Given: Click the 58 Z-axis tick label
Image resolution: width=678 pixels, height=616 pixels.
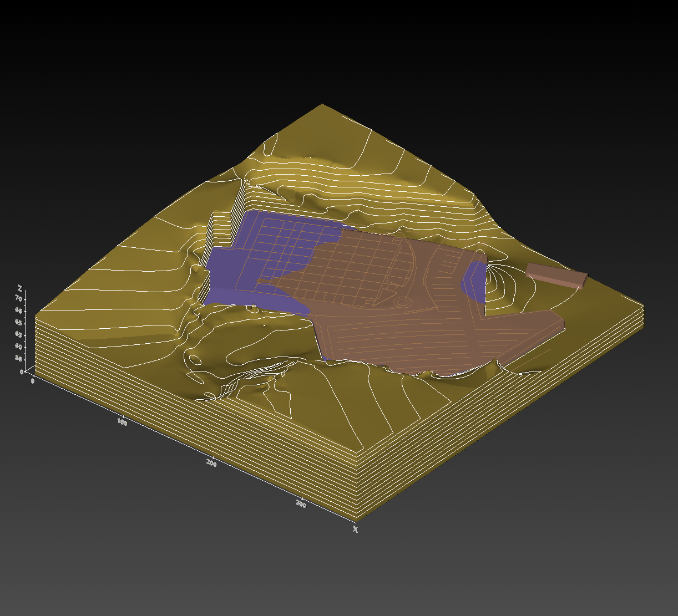Looking at the screenshot, I should (x=19, y=358).
